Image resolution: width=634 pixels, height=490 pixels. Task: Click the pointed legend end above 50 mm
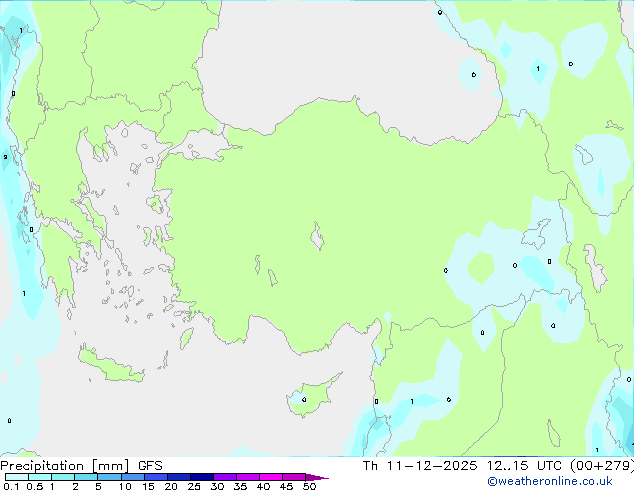pos(317,477)
